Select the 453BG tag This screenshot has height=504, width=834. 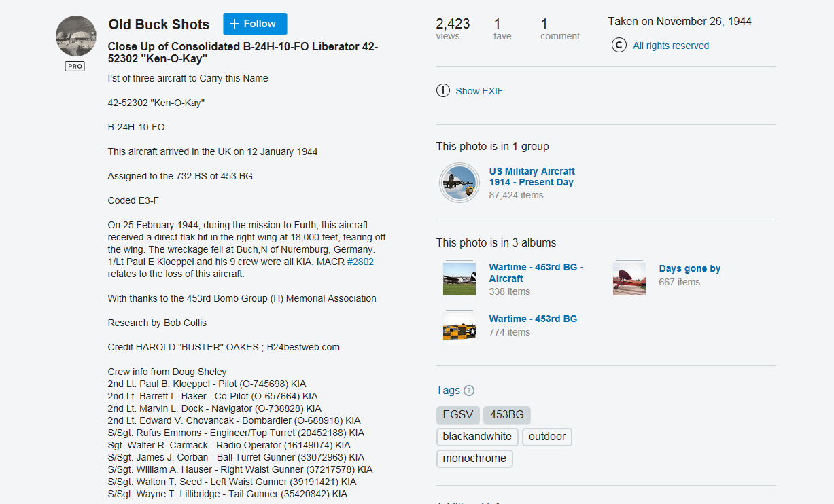click(507, 415)
